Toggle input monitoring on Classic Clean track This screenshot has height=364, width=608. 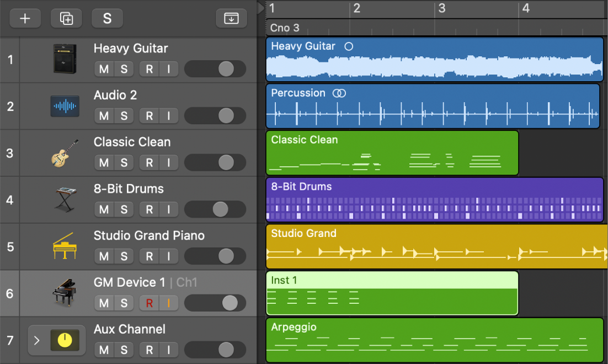coord(169,163)
